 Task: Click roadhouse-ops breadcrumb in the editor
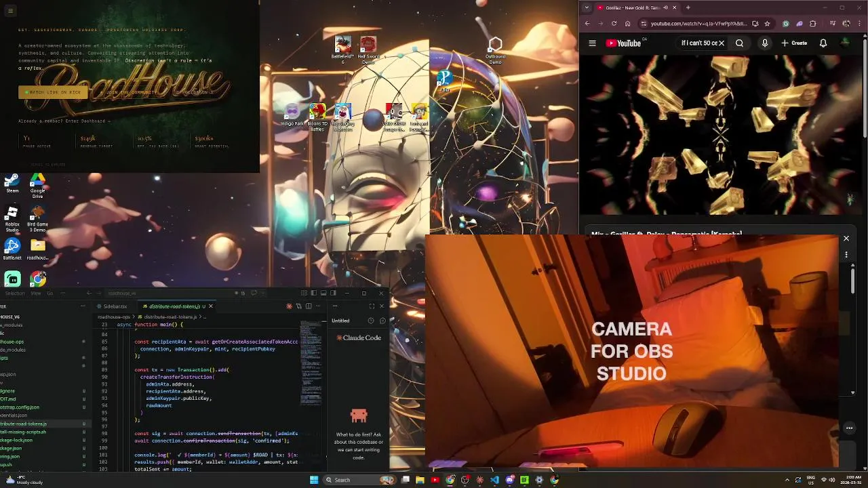(114, 317)
